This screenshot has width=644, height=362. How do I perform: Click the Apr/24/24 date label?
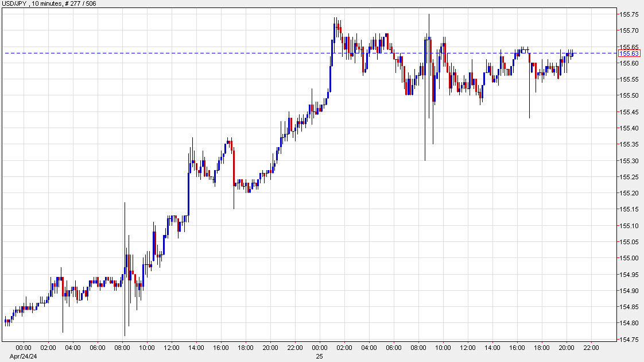[24, 356]
